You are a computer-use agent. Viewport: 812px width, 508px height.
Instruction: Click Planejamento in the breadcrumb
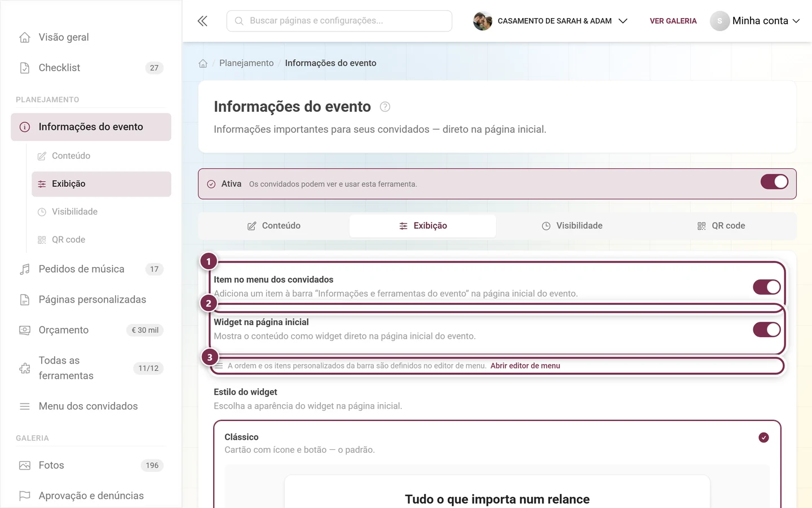[246, 63]
